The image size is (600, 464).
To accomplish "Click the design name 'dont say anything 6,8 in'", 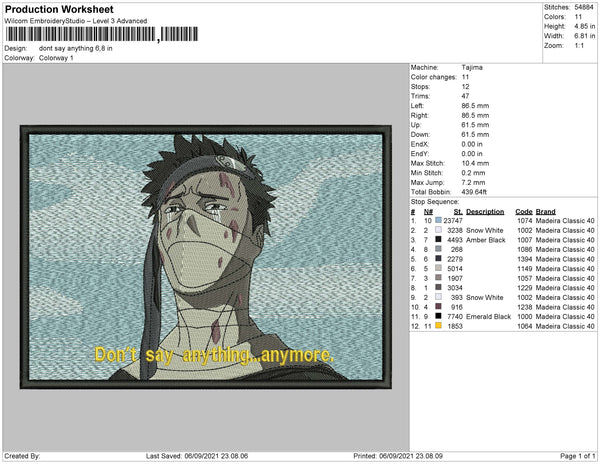I will 76,49.
